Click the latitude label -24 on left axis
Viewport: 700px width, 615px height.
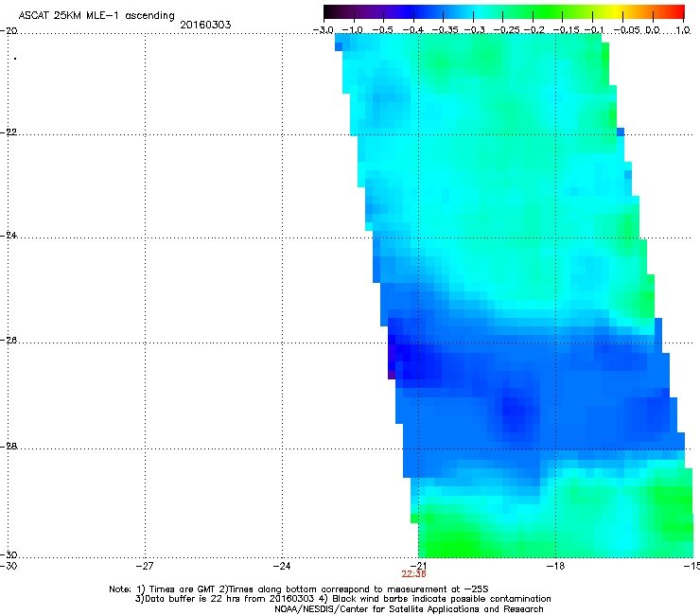[9, 236]
